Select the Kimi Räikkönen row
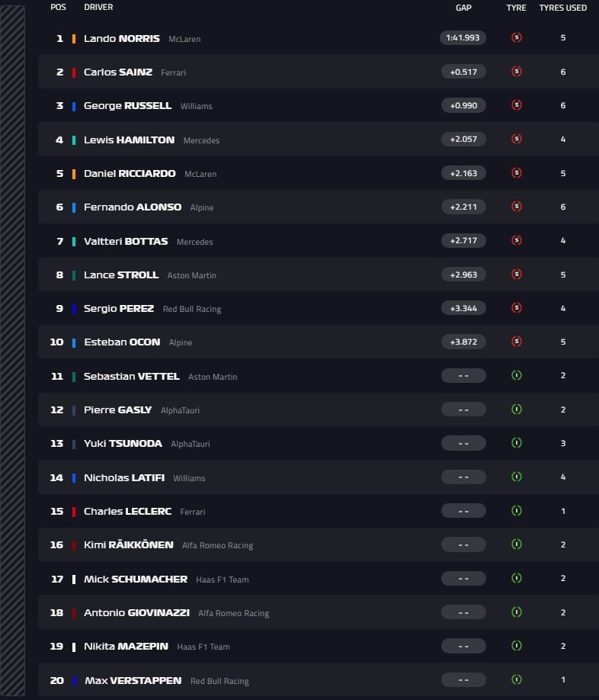 [319, 544]
